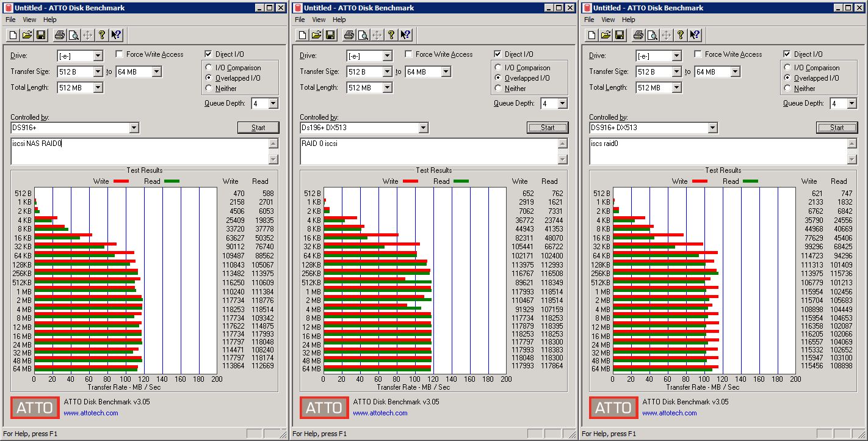Open the File menu in the left window
The image size is (868, 441).
pos(10,20)
